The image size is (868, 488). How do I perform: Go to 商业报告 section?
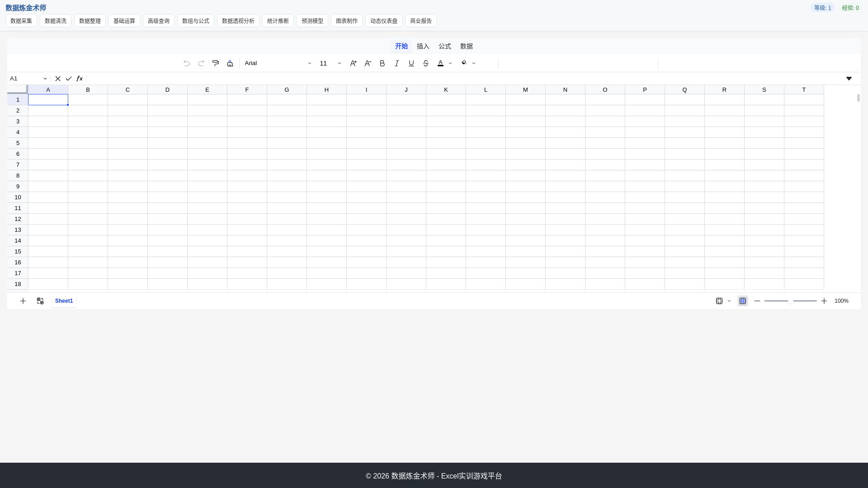pyautogui.click(x=421, y=21)
